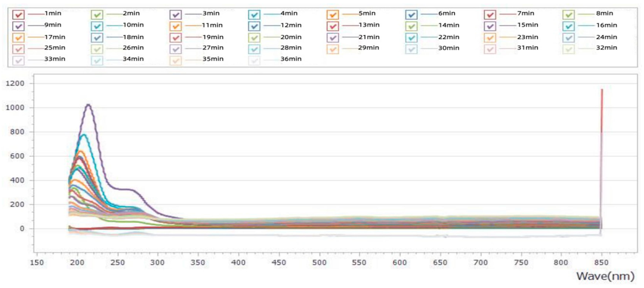Uncheck the 1min series checkbox
Screen dimensions: 644x288
18,14
